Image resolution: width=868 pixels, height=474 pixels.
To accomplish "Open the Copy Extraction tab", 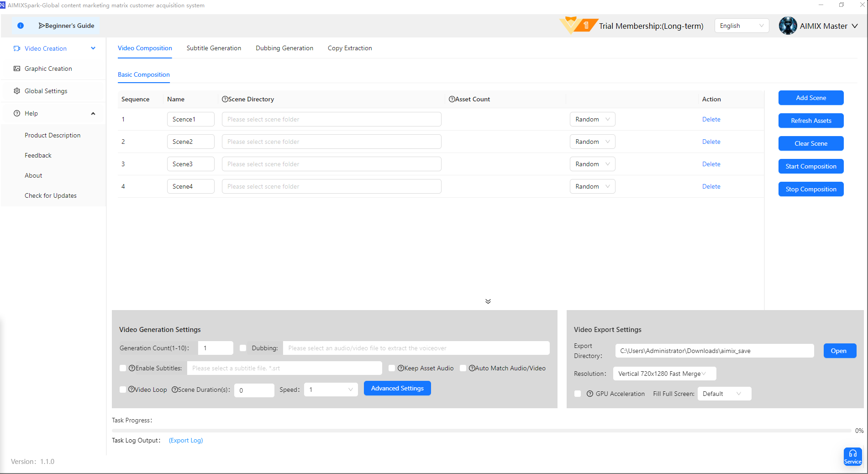I will click(350, 48).
